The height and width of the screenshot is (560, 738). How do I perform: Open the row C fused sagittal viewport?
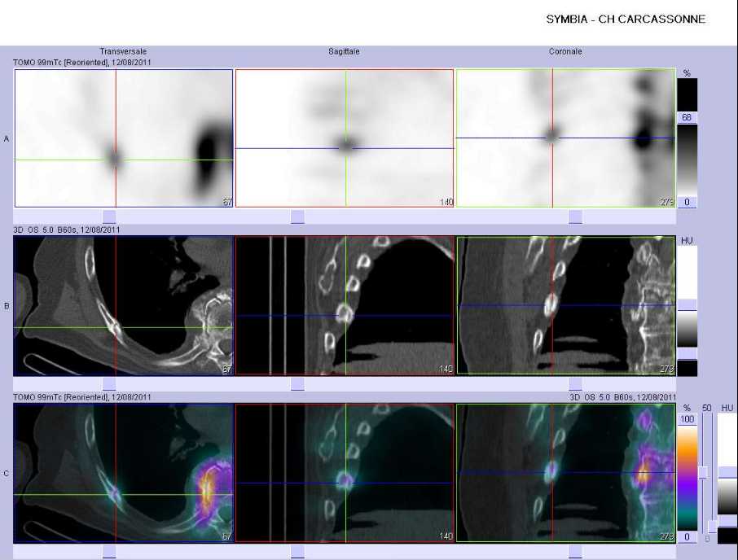click(345, 473)
